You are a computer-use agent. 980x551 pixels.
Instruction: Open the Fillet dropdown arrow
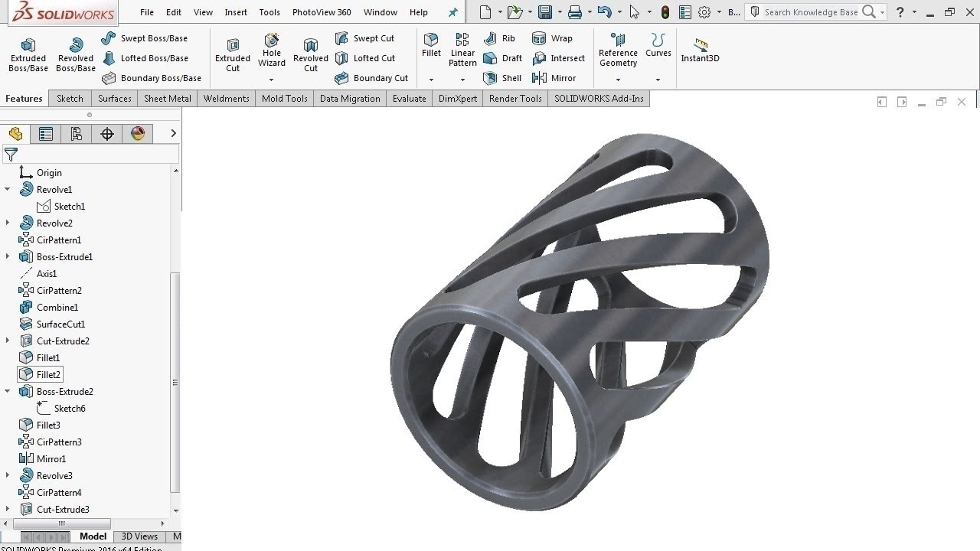click(x=431, y=80)
